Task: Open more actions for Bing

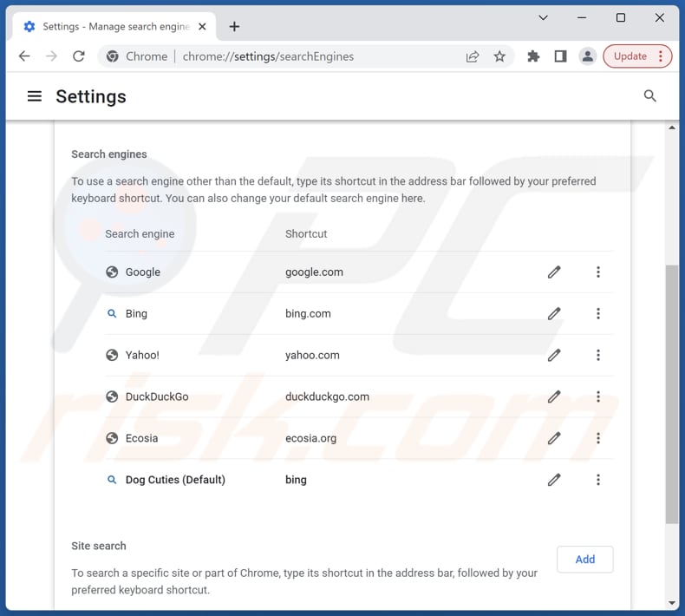Action: (x=598, y=313)
